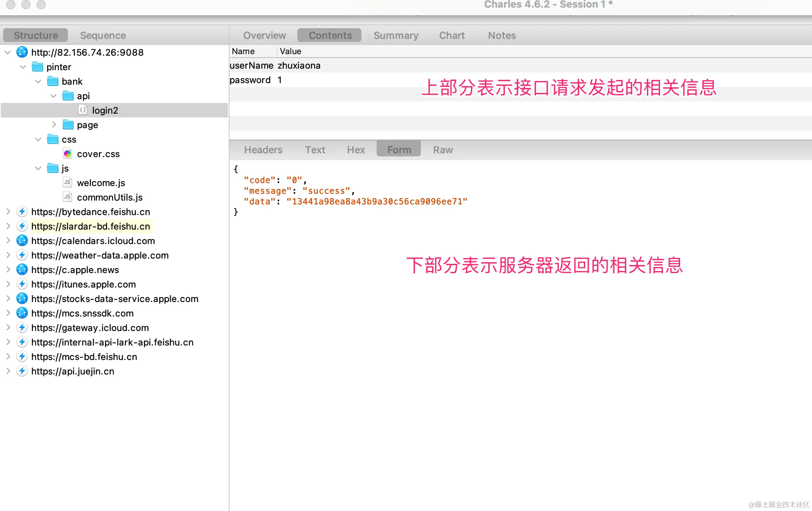
Task: Select the https://mcs.snssdk.com tree entry
Action: pyautogui.click(x=82, y=313)
